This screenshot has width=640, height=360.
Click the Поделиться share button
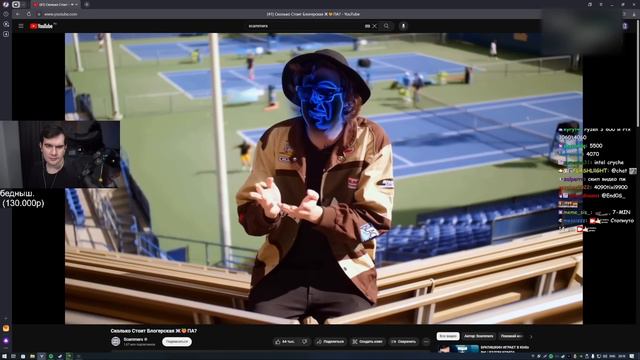[x=331, y=342]
